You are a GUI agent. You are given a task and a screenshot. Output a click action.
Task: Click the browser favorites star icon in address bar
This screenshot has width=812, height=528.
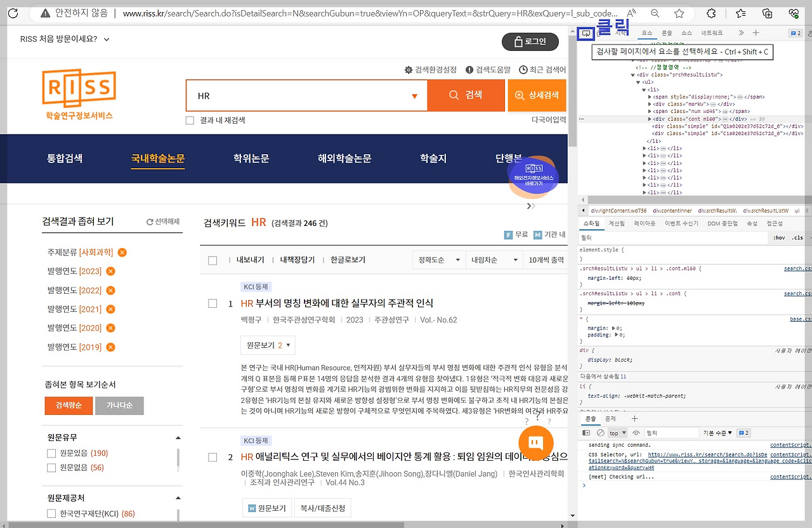(679, 13)
